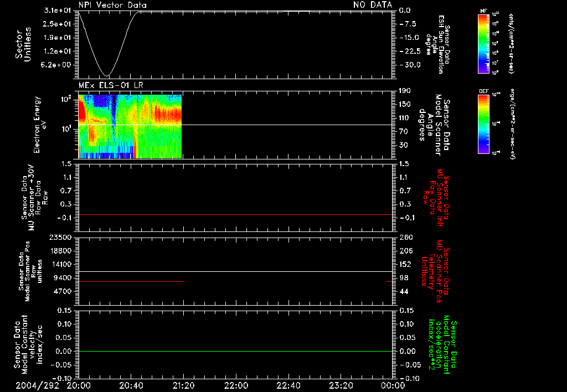Click the 20:00 time axis label
This screenshot has width=567, height=392.
[79, 385]
